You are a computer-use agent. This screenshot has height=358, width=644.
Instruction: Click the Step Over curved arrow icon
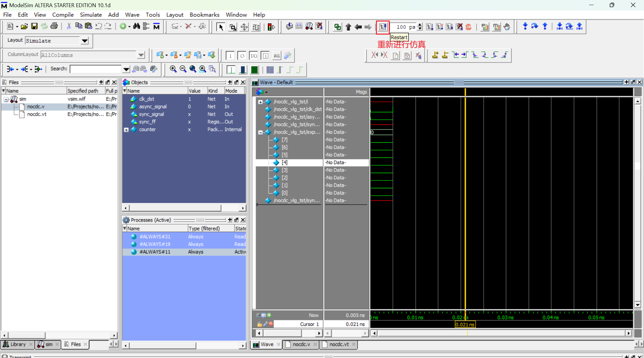pos(535,27)
